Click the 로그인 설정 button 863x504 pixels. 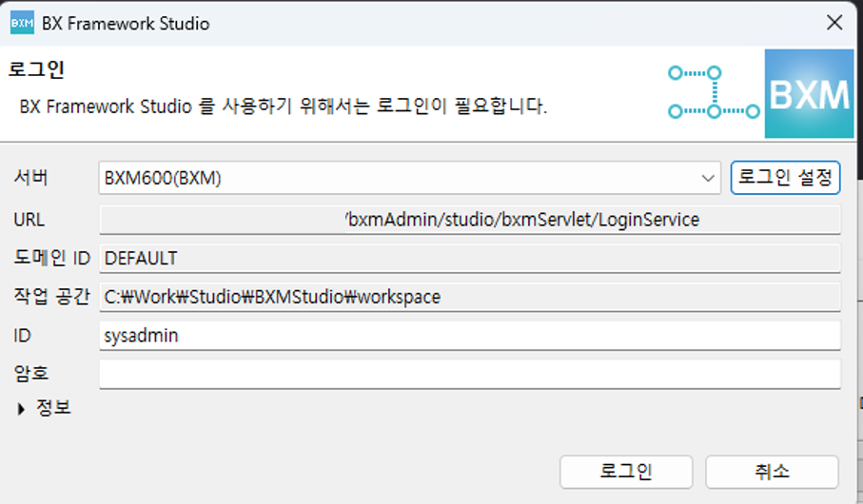(x=785, y=178)
